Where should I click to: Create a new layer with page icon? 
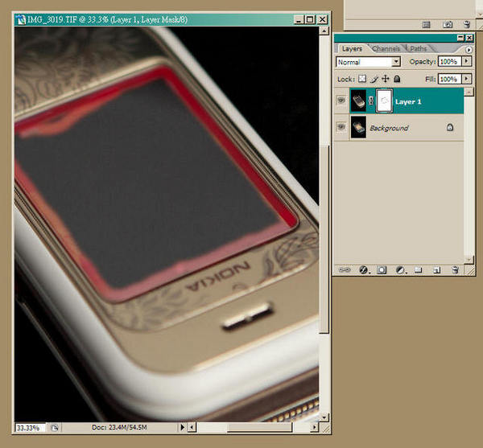(436, 270)
